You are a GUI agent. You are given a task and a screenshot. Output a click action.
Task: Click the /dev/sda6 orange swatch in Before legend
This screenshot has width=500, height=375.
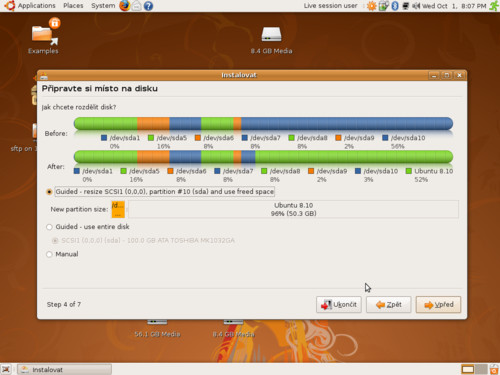[x=198, y=138]
